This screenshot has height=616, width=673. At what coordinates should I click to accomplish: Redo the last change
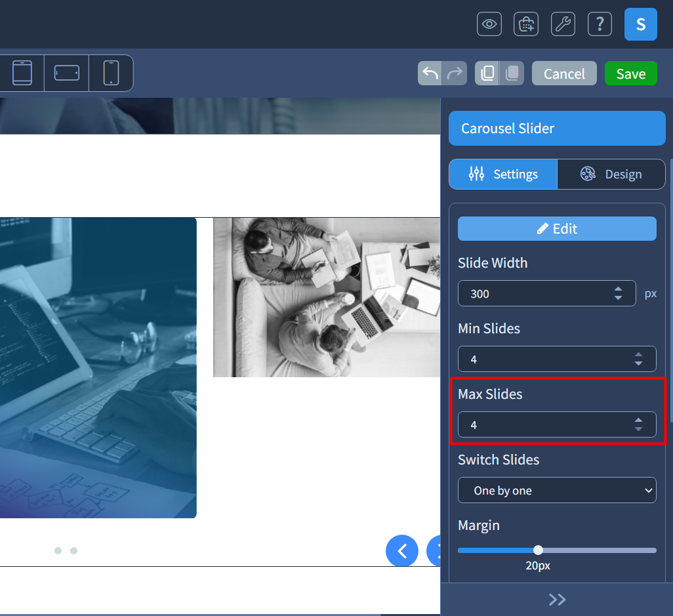click(455, 73)
